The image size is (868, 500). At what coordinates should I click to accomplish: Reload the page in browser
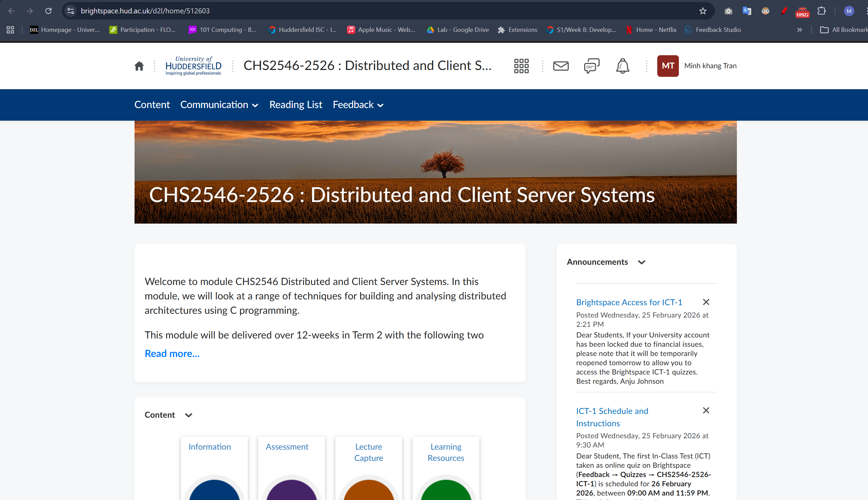pos(48,11)
